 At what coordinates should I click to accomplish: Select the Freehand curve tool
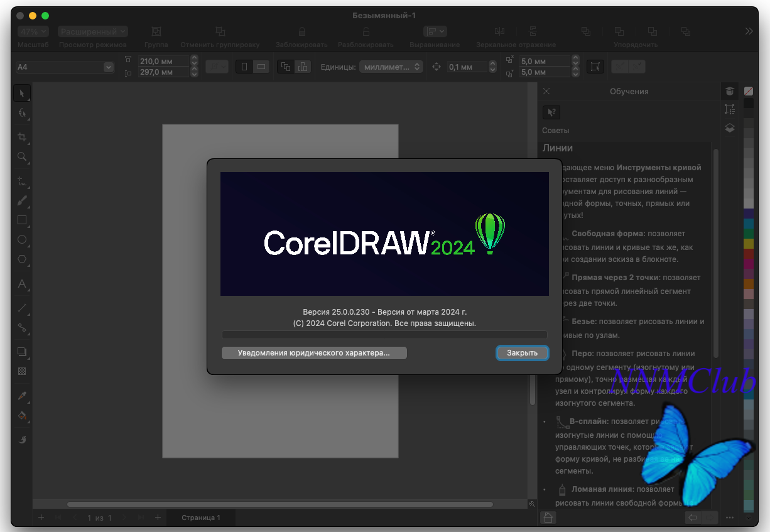[22, 182]
